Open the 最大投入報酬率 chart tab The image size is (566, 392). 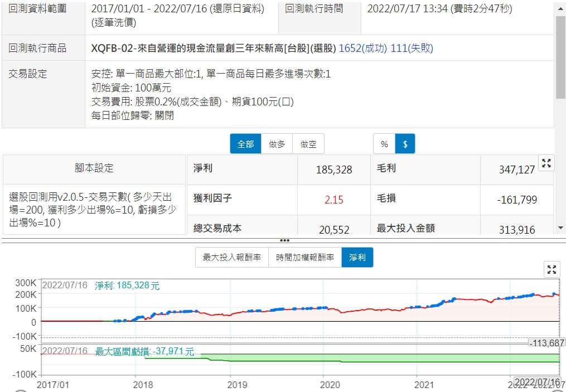point(231,258)
